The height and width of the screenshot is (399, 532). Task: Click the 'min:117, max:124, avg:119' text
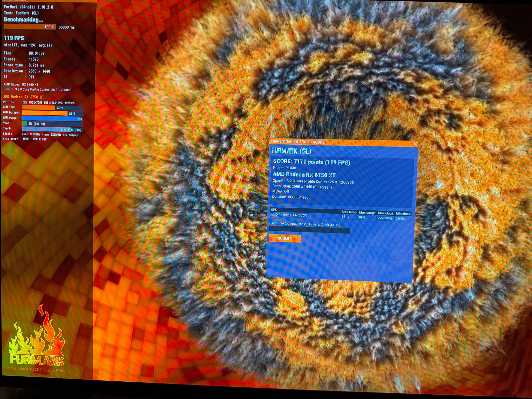(x=28, y=45)
